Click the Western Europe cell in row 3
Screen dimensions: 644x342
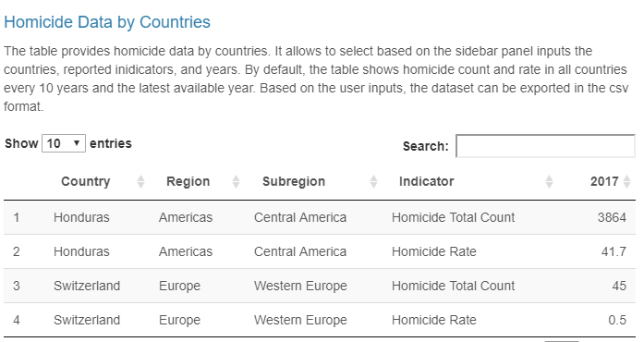(300, 286)
